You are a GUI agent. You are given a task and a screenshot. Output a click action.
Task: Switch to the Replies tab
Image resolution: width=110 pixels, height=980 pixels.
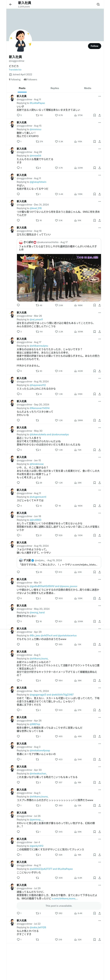pyautogui.click(x=55, y=88)
